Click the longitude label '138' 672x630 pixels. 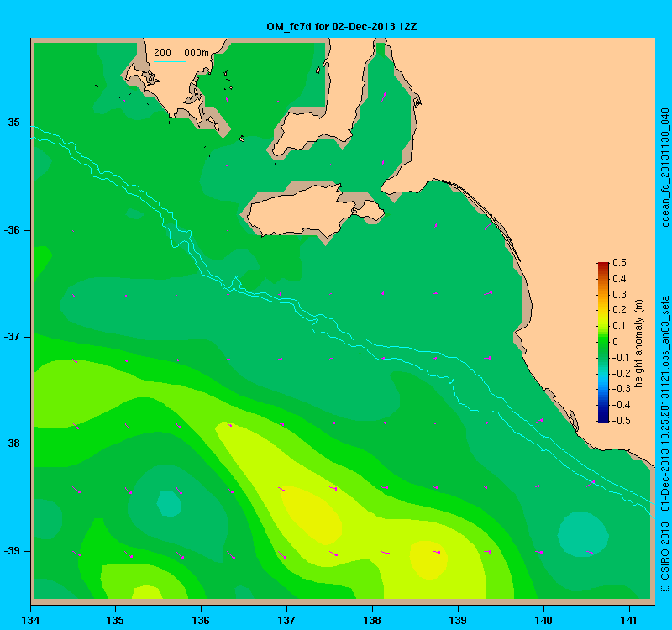(x=372, y=620)
